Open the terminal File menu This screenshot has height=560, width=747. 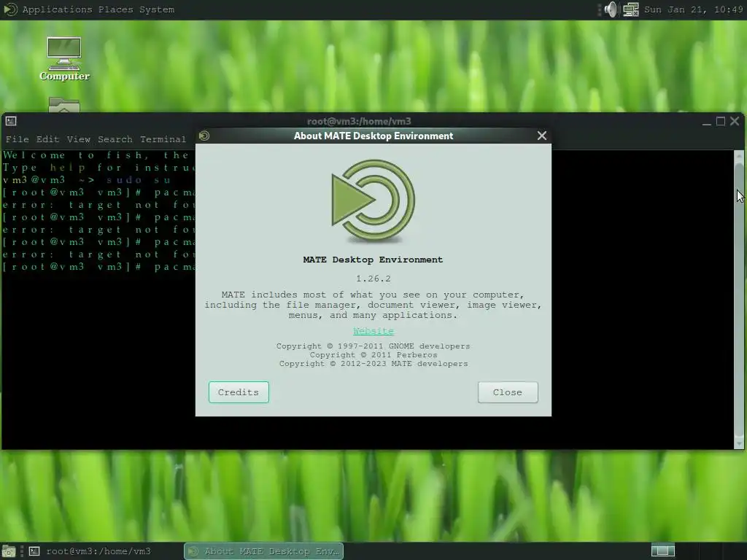point(18,139)
